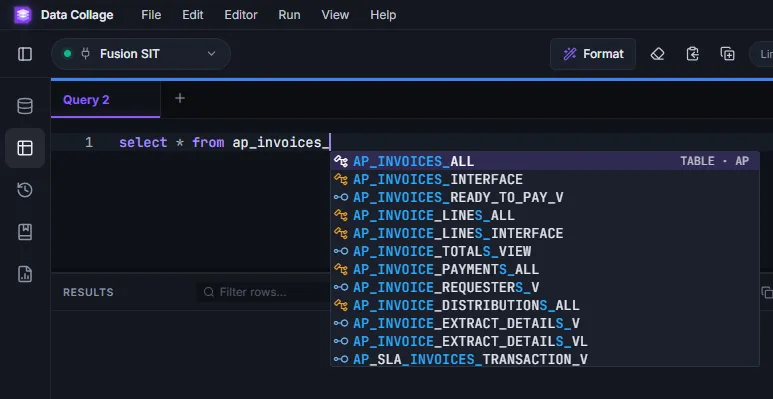The width and height of the screenshot is (773, 399).
Task: Open the Edit menu
Action: point(193,15)
